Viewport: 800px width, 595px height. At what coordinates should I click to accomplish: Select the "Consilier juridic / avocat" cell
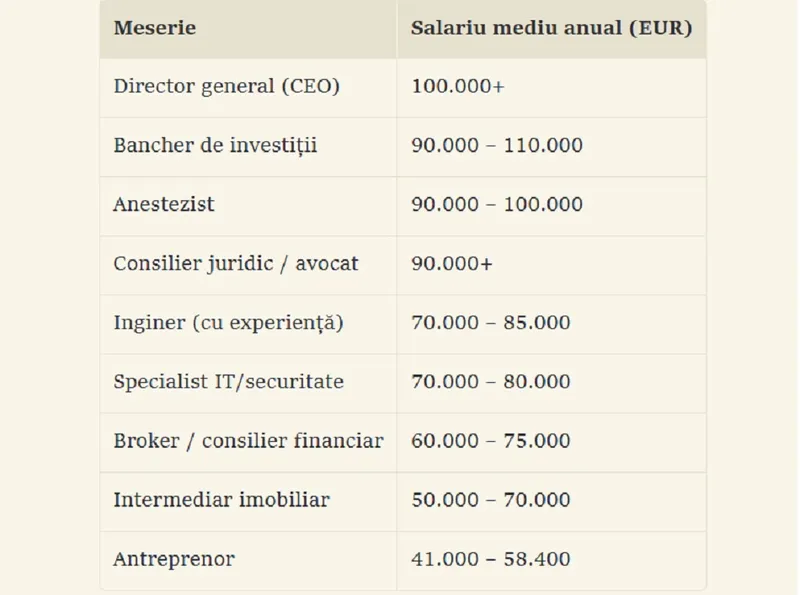[236, 264]
